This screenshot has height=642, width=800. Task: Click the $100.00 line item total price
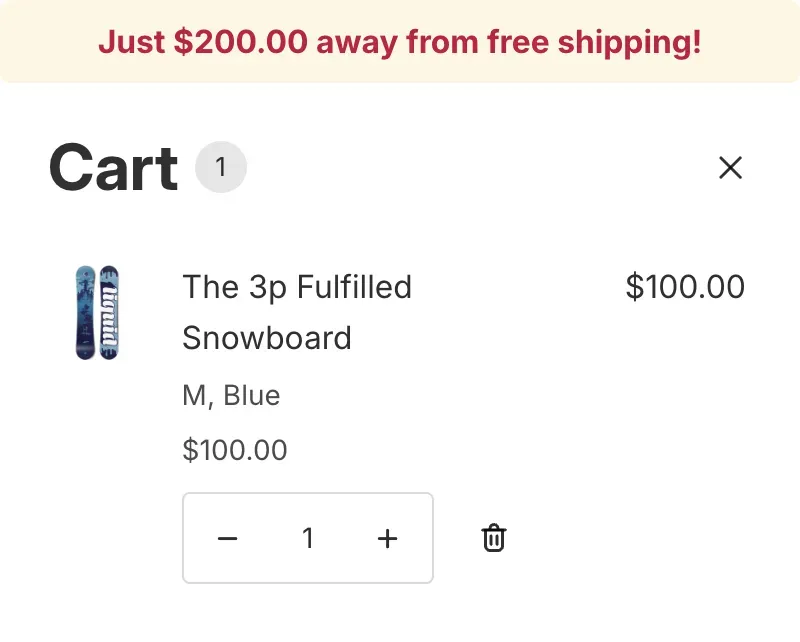coord(685,287)
